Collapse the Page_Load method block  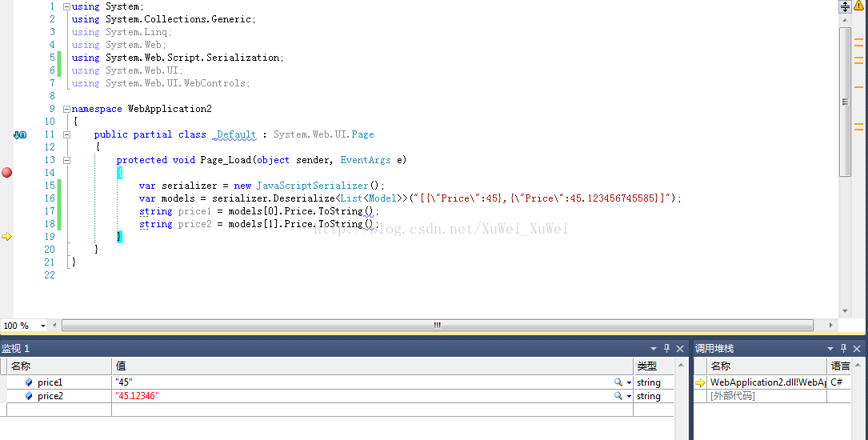coord(66,160)
